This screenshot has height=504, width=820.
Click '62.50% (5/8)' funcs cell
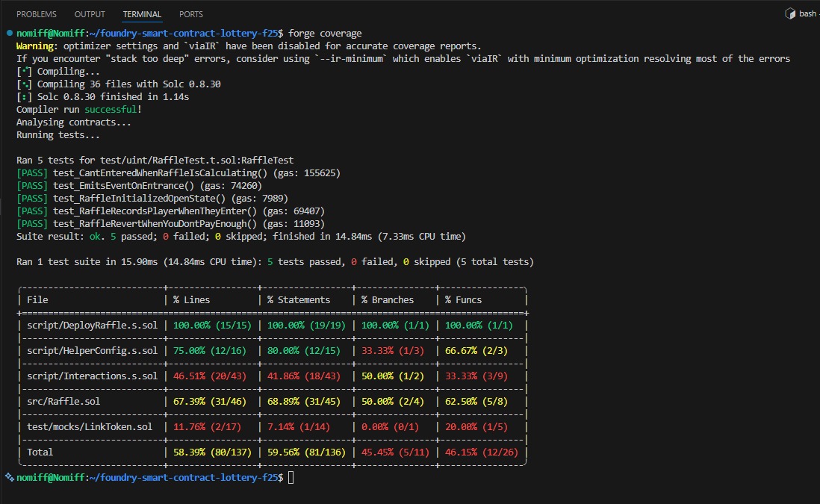pos(476,402)
